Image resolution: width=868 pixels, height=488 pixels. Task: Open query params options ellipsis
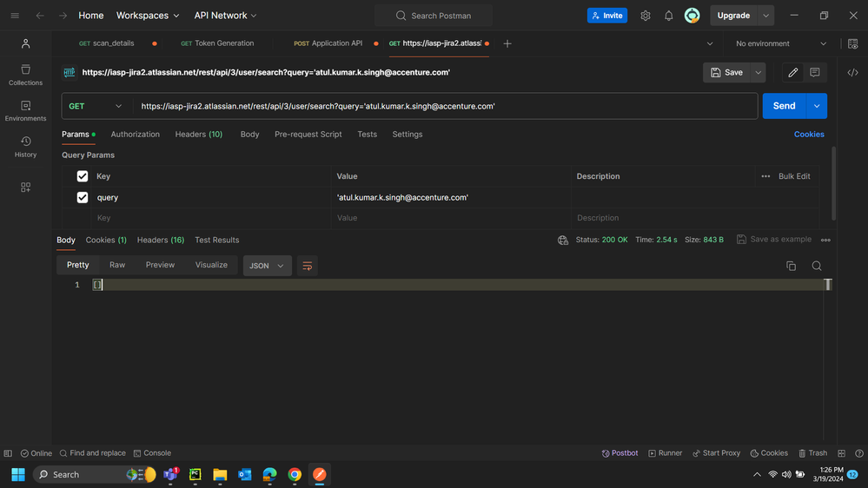(765, 176)
